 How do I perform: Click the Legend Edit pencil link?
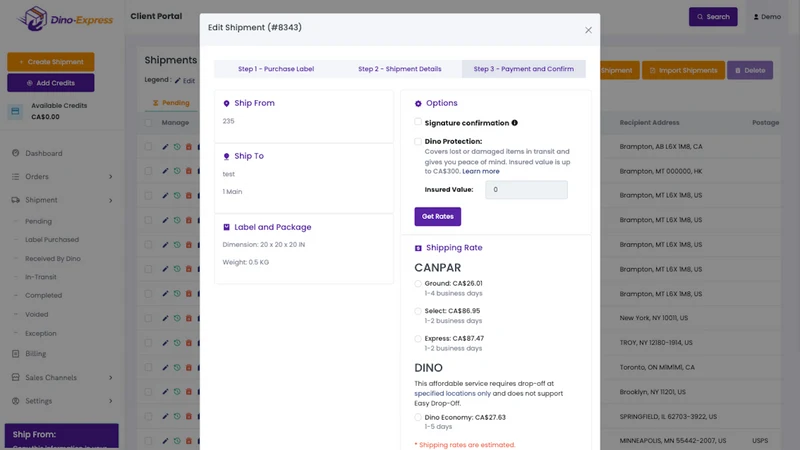pyautogui.click(x=185, y=81)
